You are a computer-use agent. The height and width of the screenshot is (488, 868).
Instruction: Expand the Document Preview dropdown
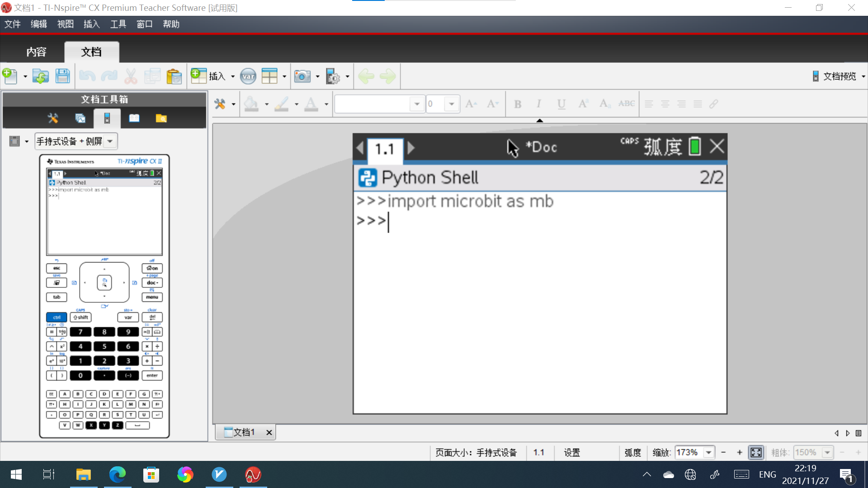(x=863, y=76)
